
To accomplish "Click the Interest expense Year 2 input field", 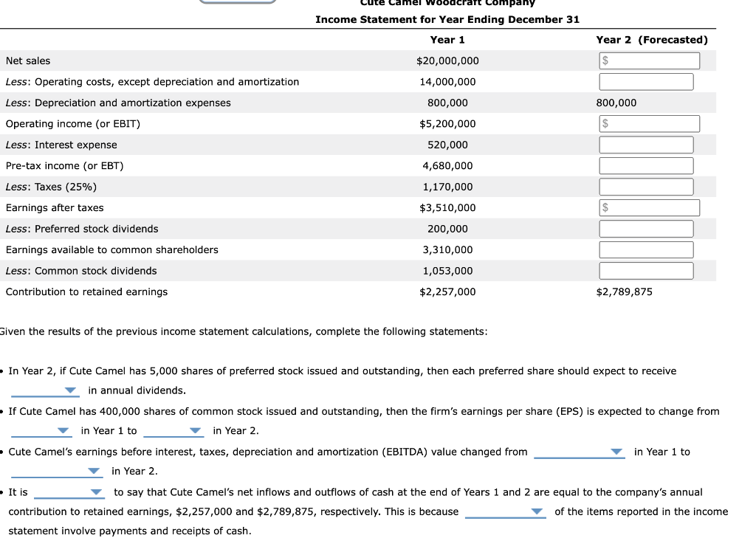I will click(645, 145).
